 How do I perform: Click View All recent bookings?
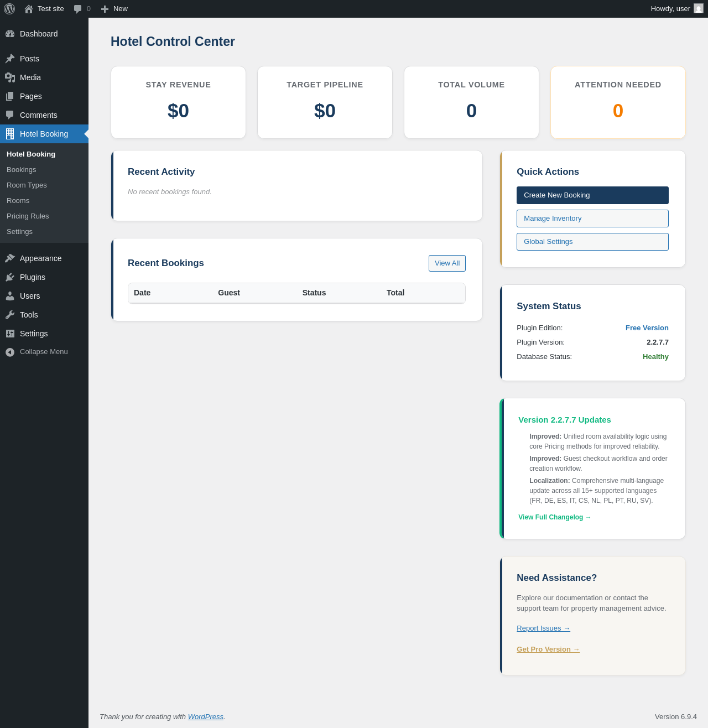447,263
